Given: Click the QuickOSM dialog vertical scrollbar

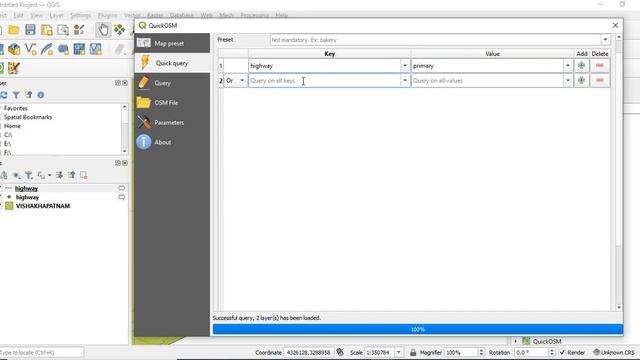Looking at the screenshot, I should (619, 172).
